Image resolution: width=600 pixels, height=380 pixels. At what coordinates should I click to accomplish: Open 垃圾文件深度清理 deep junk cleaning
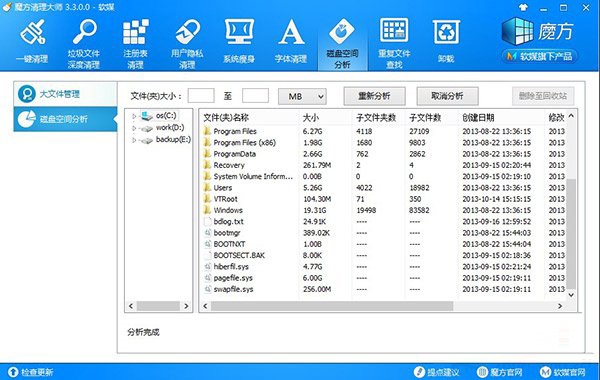[84, 44]
